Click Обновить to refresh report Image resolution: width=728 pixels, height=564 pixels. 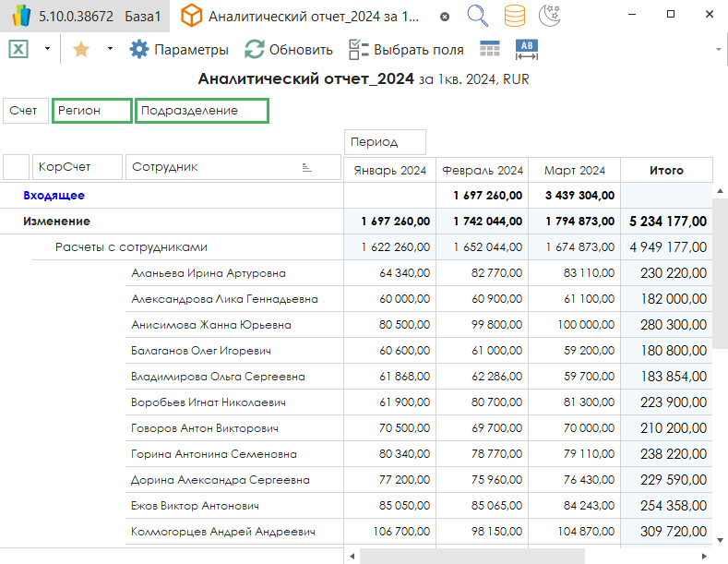[289, 50]
